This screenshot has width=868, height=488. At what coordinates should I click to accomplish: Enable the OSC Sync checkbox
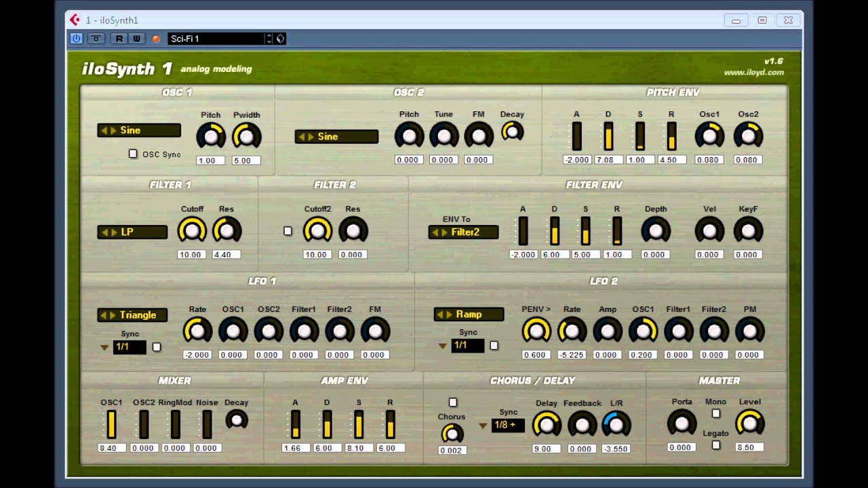coord(133,154)
